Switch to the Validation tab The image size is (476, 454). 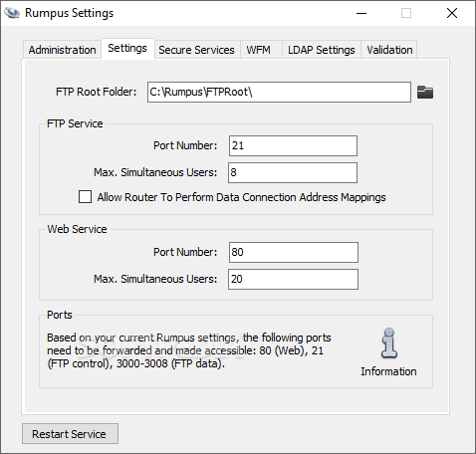pyautogui.click(x=389, y=50)
